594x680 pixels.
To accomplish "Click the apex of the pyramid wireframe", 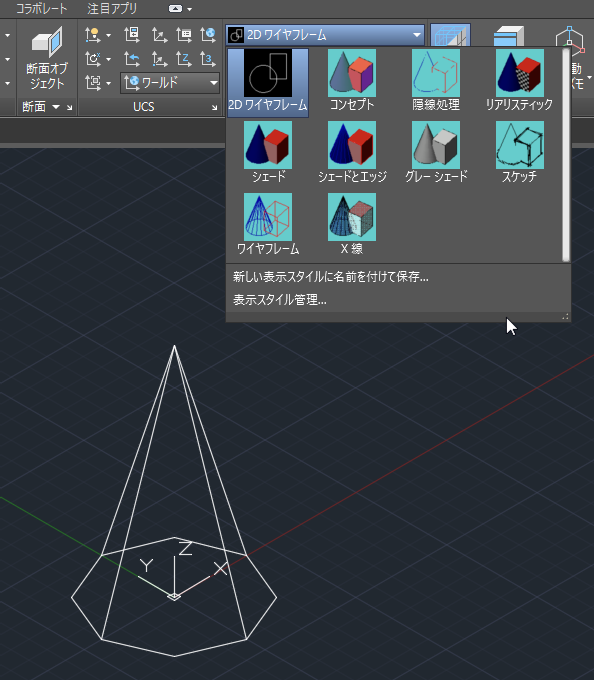I will point(174,346).
